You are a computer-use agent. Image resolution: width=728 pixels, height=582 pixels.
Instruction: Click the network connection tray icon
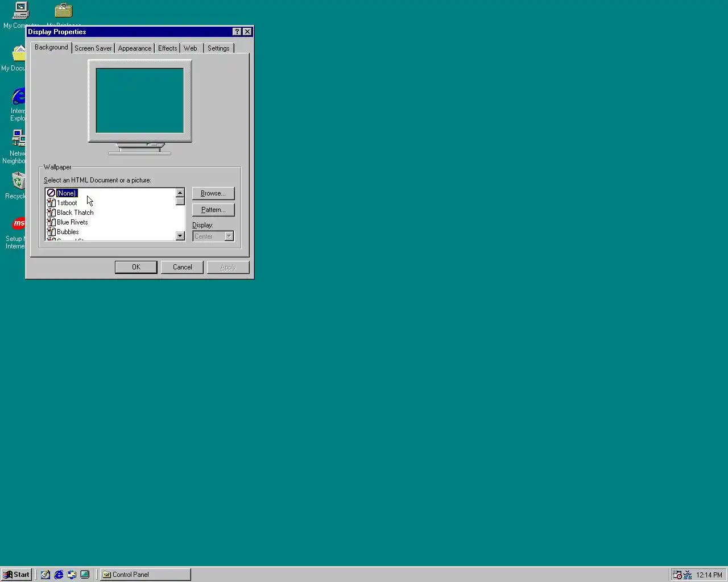(x=688, y=575)
